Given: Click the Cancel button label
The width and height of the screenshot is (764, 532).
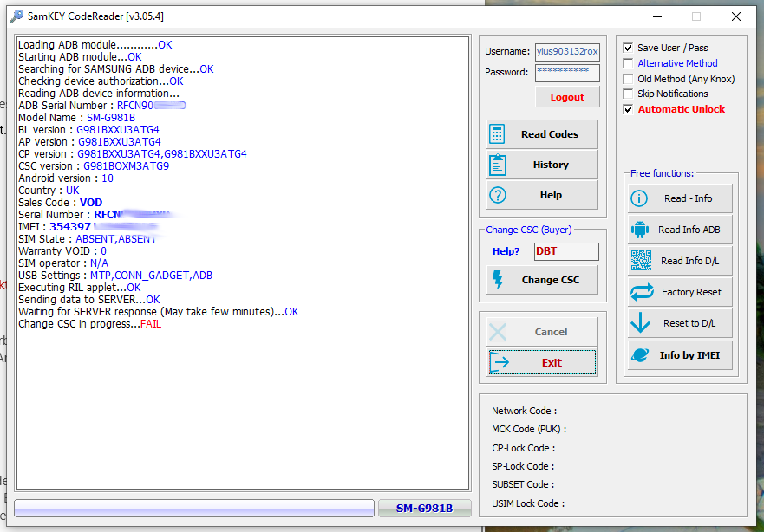Looking at the screenshot, I should coord(551,332).
